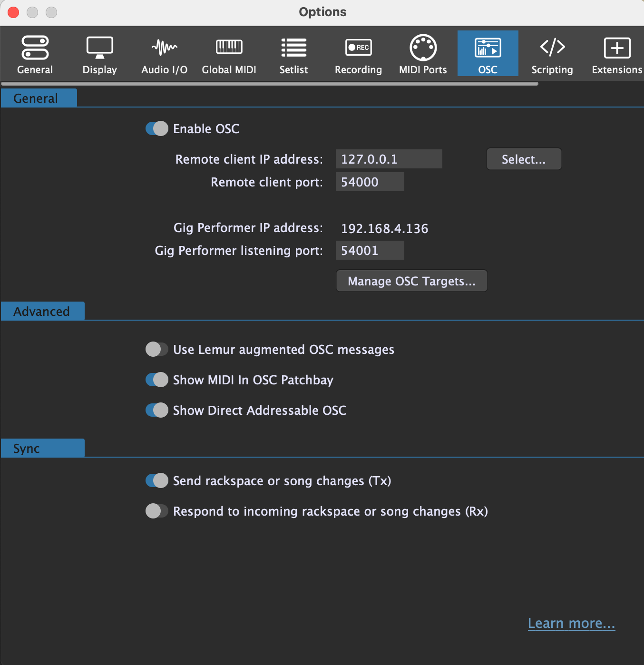
Task: Follow the Learn more... link
Action: [571, 623]
